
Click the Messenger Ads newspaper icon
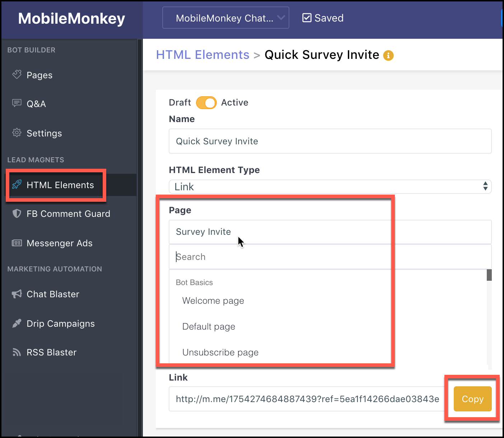[x=17, y=243]
